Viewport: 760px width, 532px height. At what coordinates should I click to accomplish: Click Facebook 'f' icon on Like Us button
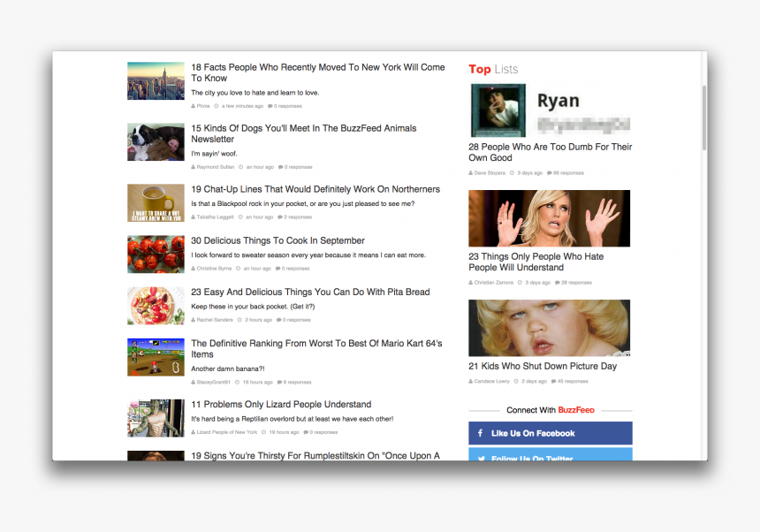click(480, 433)
